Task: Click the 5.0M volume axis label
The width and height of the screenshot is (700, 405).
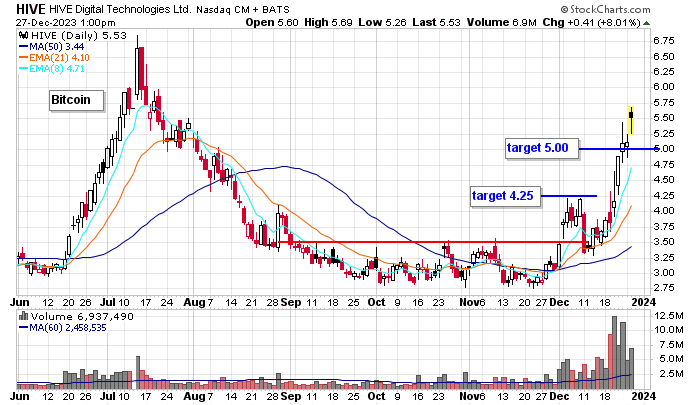Action: 671,359
